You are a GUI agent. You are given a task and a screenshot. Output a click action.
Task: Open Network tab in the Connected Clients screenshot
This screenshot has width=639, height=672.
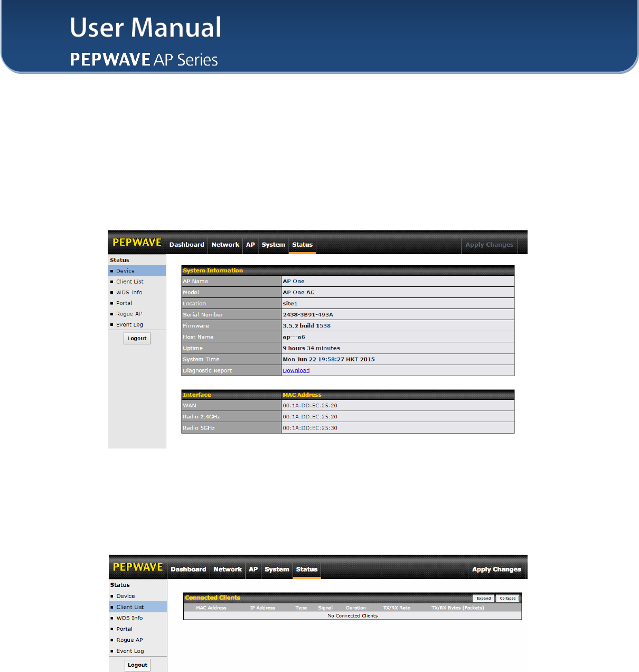(x=228, y=570)
